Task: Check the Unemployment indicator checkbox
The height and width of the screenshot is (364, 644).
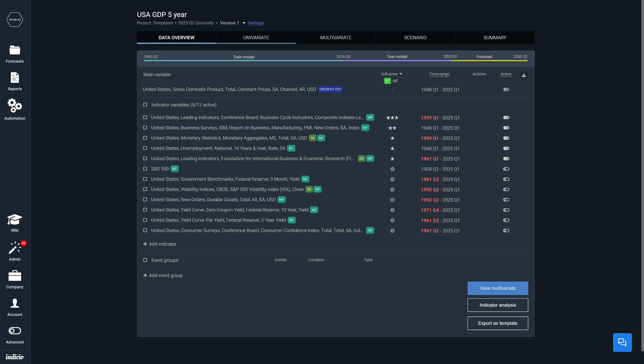Action: [145, 148]
